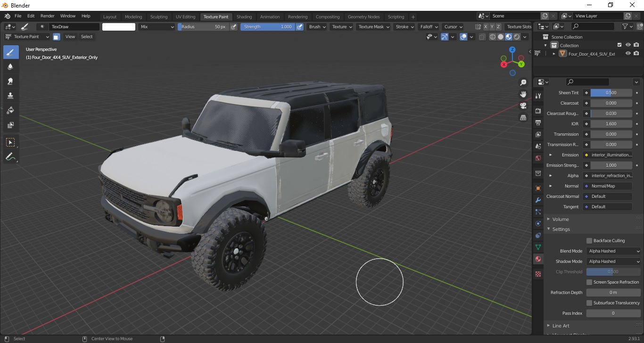The width and height of the screenshot is (644, 343).
Task: Switch to the Shading workspace tab
Action: [x=244, y=17]
